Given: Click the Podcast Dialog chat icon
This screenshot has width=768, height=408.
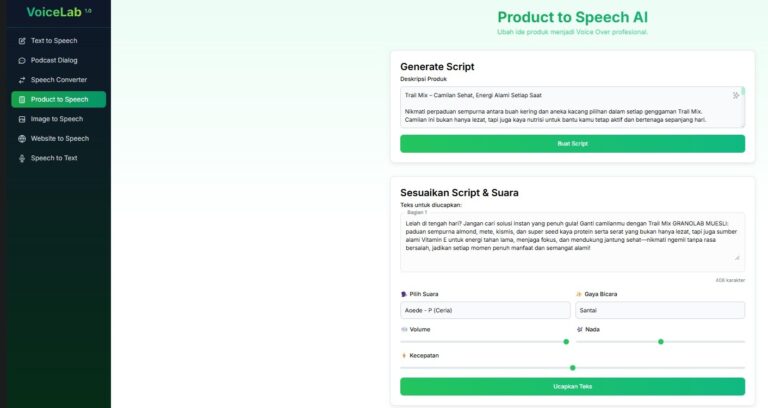Looking at the screenshot, I should pos(22,60).
